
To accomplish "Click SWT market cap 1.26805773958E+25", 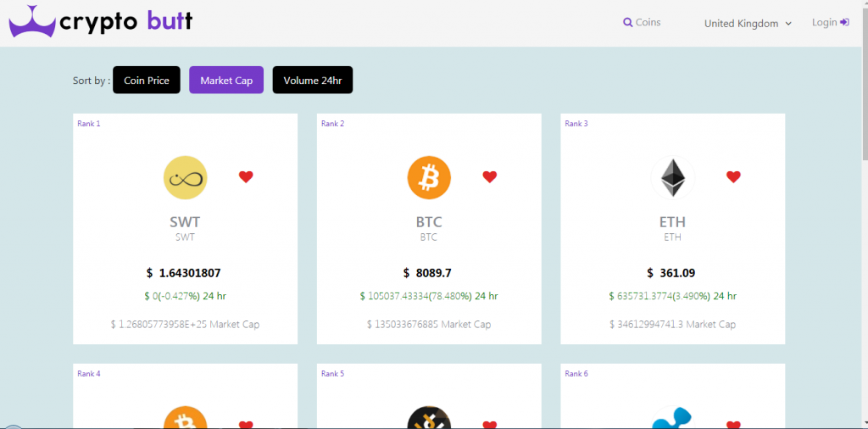I will click(185, 325).
